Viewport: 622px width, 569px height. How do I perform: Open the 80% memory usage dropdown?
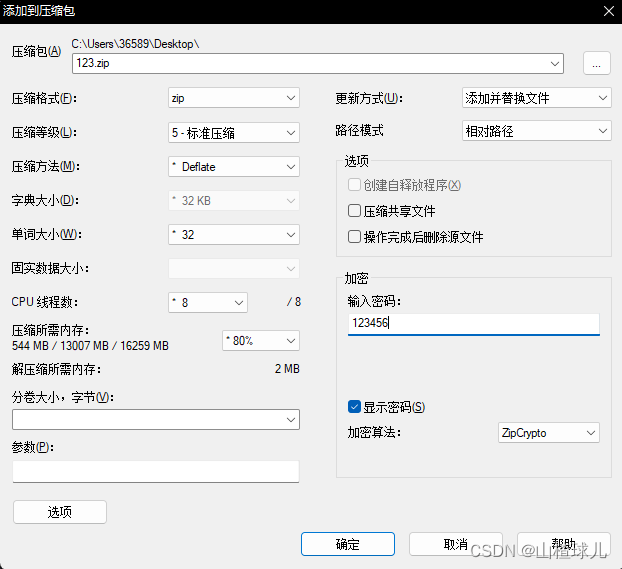click(x=261, y=340)
